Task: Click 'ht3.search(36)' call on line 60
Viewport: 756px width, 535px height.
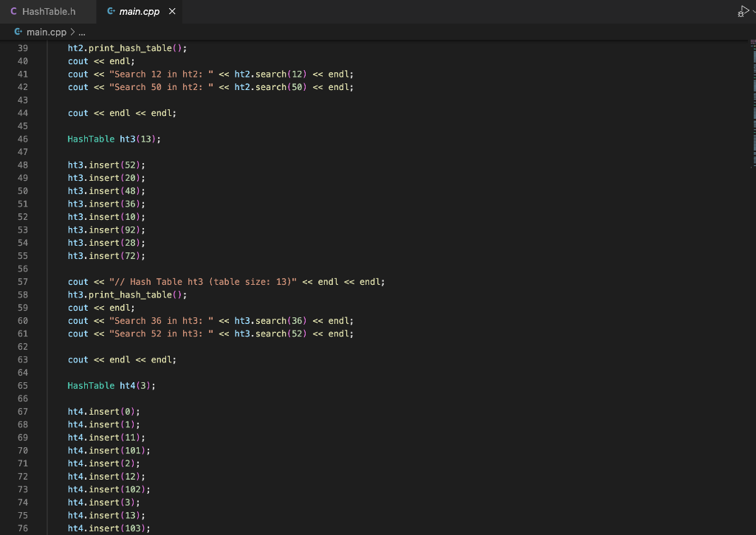Action: [x=270, y=321]
